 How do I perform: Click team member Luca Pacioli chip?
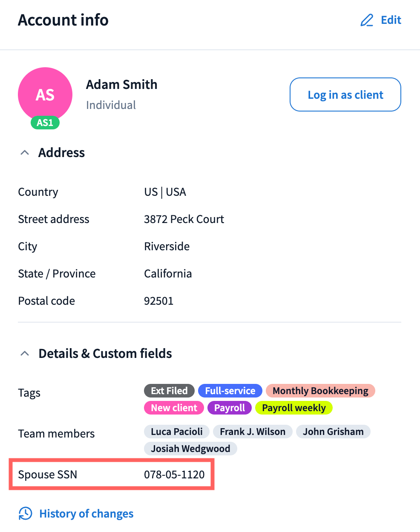click(177, 432)
